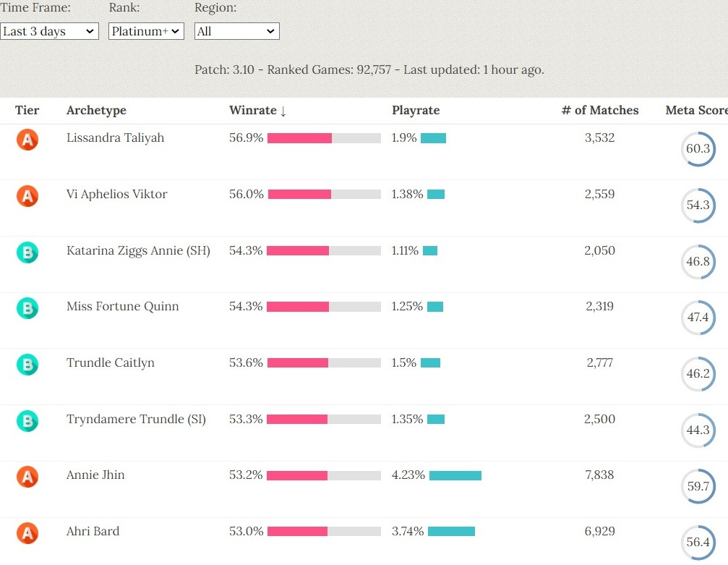Click the 2,050 matches value
Viewport: 728px width, 565px height.
[599, 250]
